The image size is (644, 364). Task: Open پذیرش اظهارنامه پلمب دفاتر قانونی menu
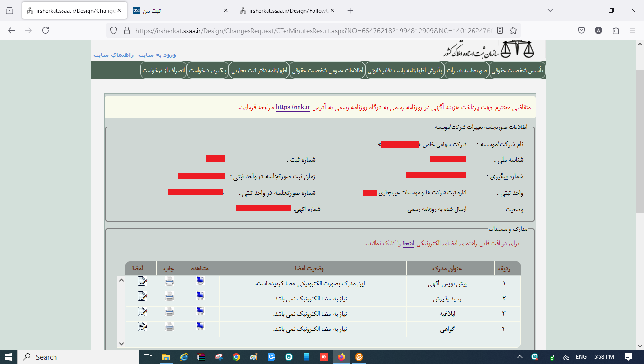[x=405, y=70]
